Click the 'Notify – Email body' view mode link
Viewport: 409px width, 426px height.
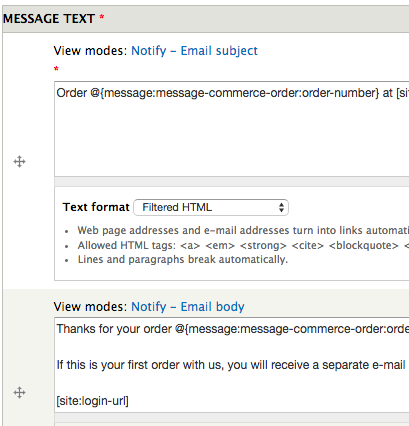click(188, 307)
